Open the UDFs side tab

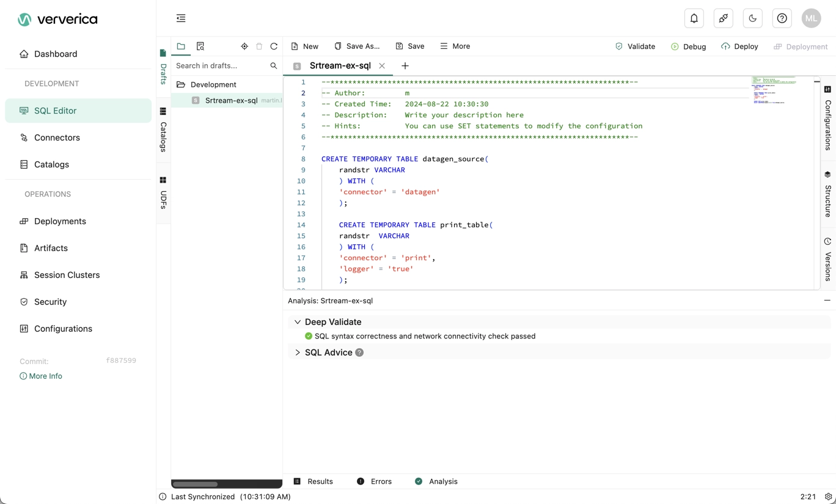(x=163, y=194)
